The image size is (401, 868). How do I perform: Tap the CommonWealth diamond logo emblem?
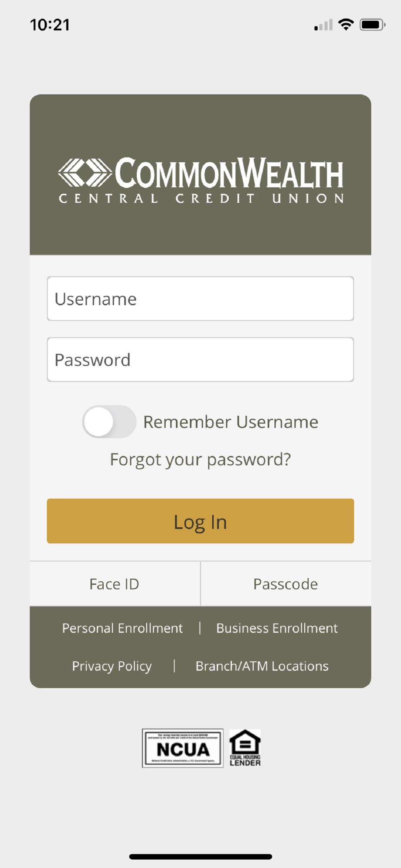[x=85, y=173]
